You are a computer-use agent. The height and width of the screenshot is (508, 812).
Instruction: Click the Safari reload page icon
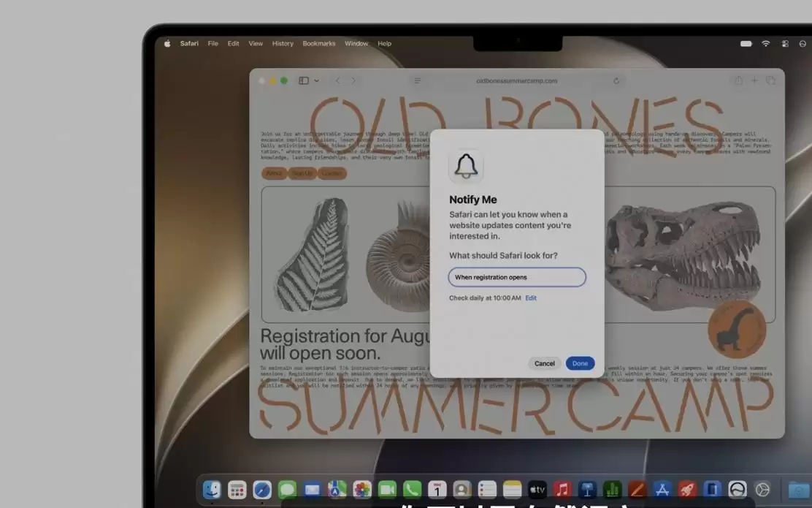coord(616,81)
